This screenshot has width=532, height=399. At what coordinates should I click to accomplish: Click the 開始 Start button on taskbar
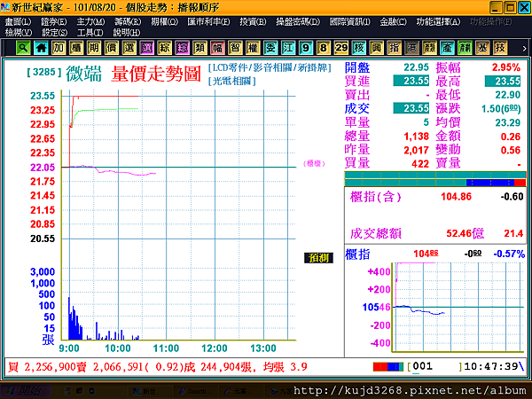26,391
